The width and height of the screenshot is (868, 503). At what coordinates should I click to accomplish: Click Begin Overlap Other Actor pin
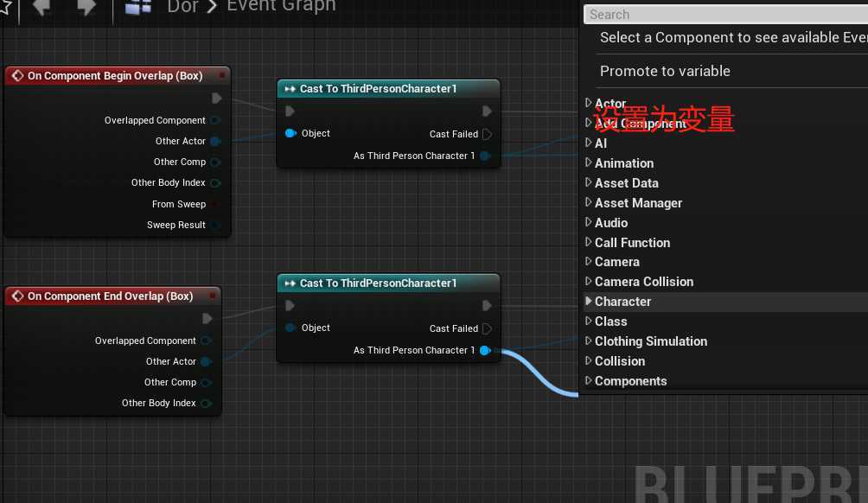(216, 141)
